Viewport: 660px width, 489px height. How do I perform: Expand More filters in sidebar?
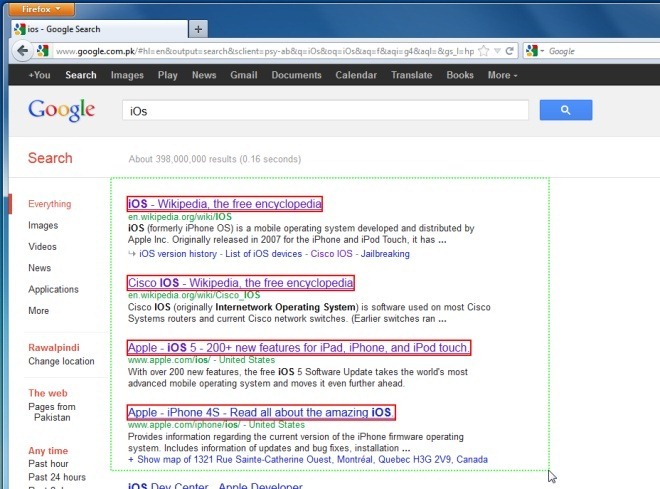39,311
